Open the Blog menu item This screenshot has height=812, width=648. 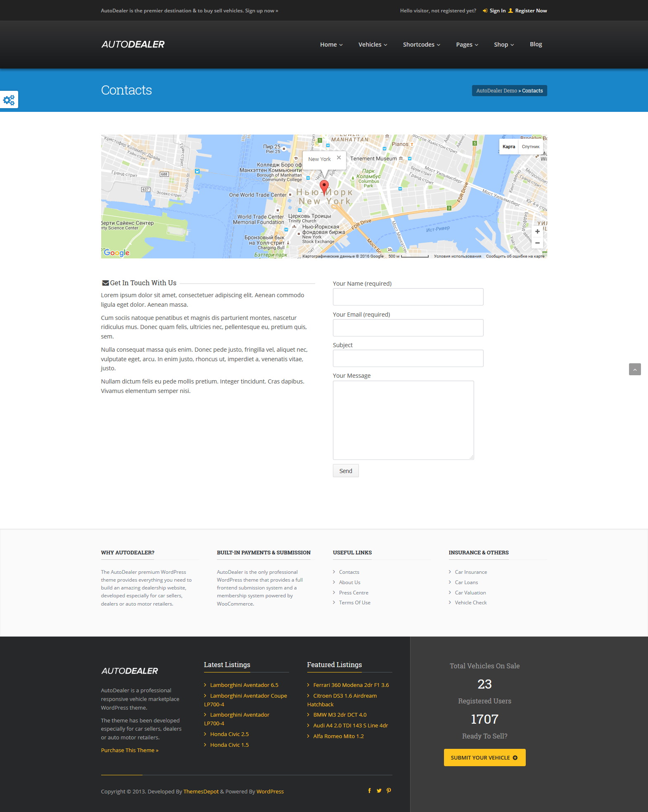pyautogui.click(x=536, y=44)
